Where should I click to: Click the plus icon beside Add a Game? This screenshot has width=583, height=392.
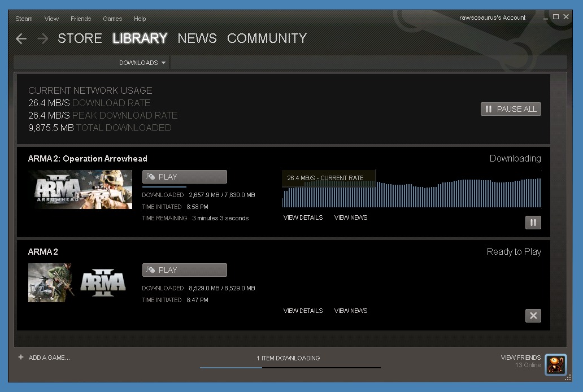pos(21,357)
